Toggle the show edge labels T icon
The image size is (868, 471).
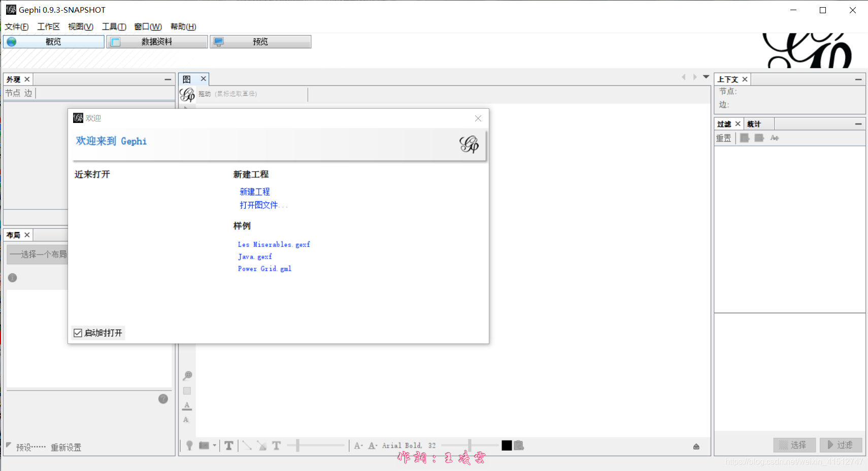point(277,446)
